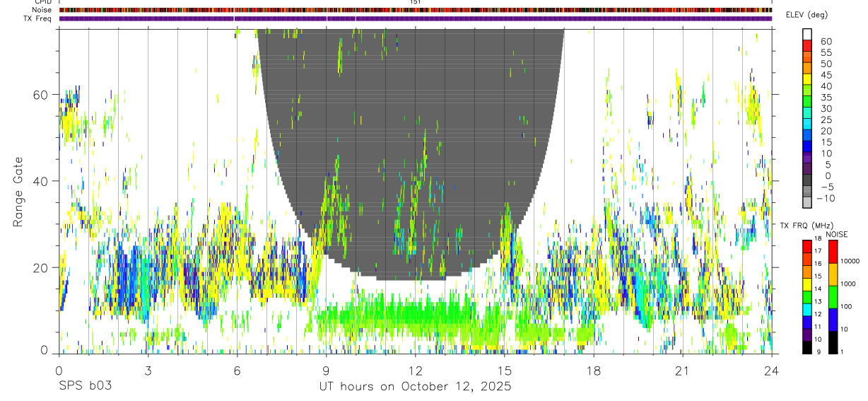Click the Range Gate axis tick label '40'
The height and width of the screenshot is (401, 868).
click(42, 181)
